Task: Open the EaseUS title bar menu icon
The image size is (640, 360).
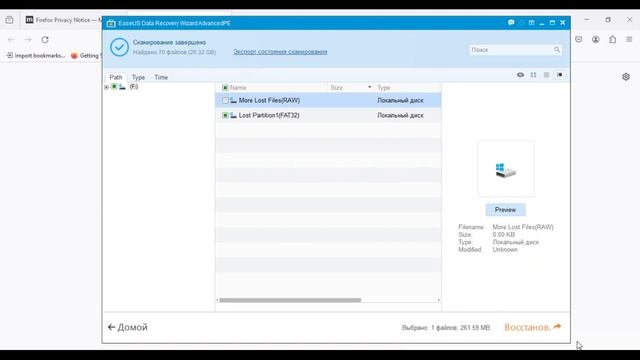Action: 531,23
